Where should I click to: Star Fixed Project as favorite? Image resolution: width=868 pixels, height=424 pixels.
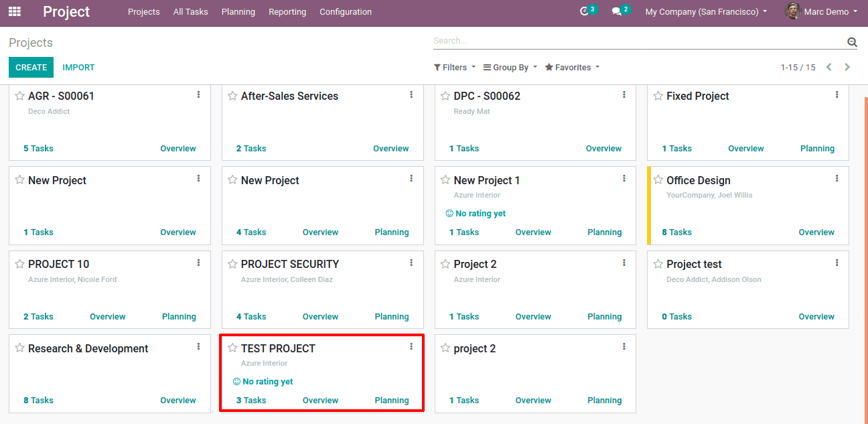(658, 96)
